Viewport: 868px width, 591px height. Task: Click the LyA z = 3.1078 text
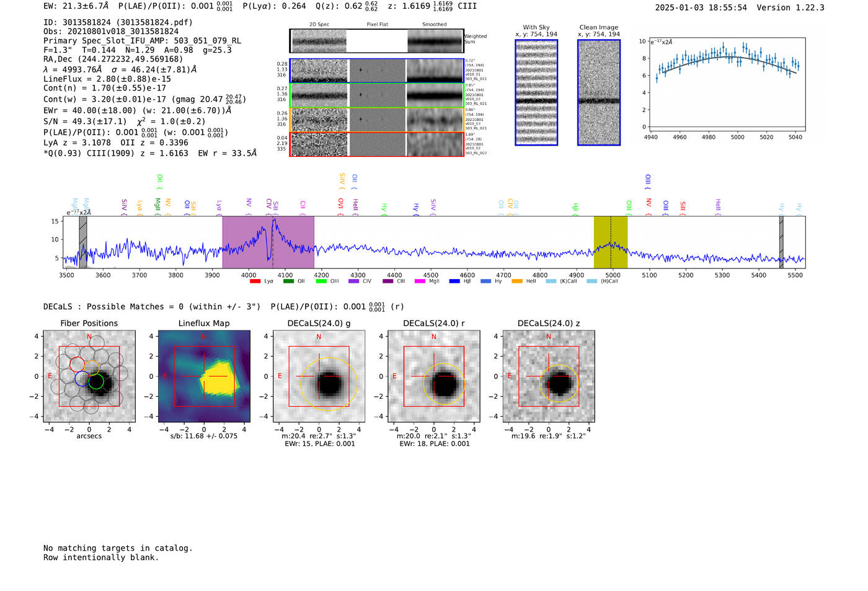point(77,143)
